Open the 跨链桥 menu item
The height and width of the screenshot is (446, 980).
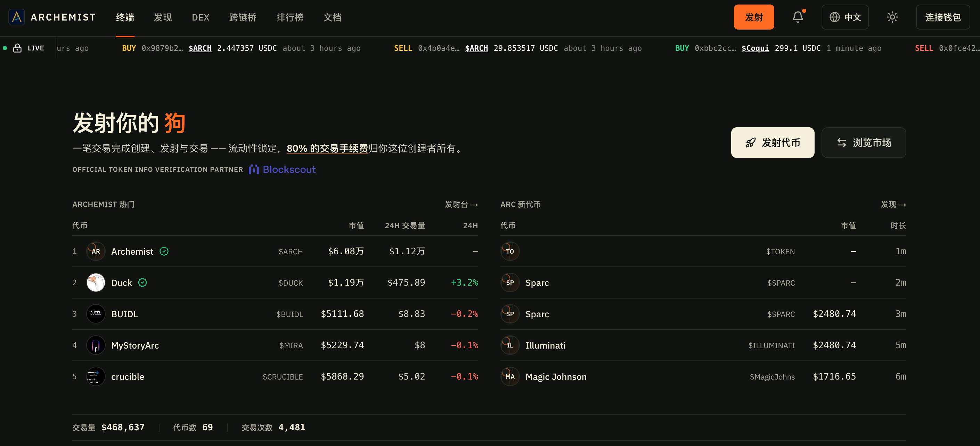[242, 17]
